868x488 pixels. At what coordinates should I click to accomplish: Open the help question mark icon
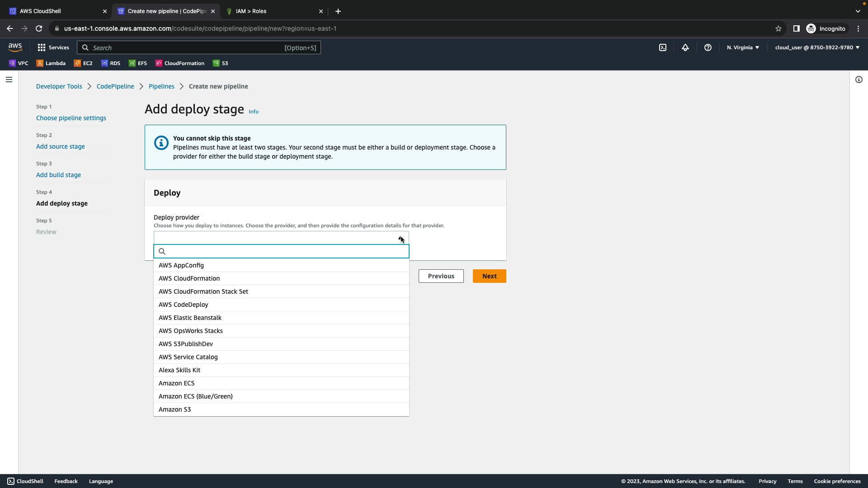point(708,47)
